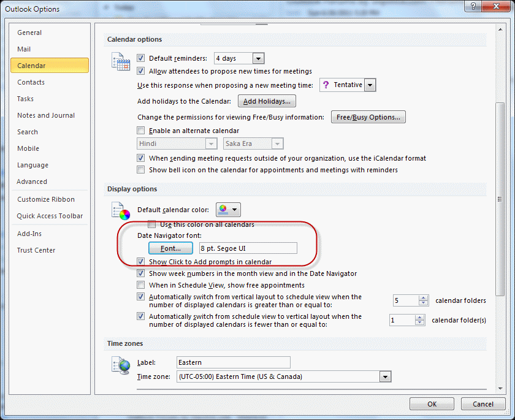Disable Show week numbers in month view
Screen dimensions: 515x420
click(x=141, y=273)
